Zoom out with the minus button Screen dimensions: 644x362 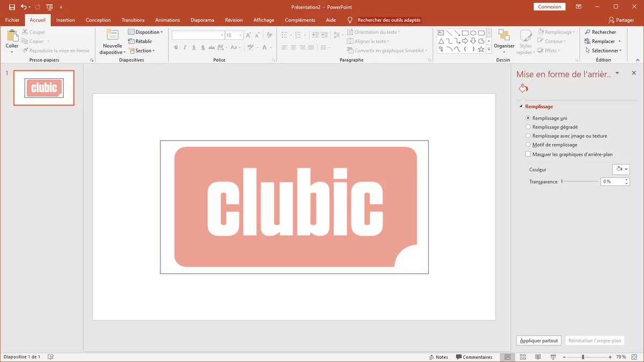[564, 357]
